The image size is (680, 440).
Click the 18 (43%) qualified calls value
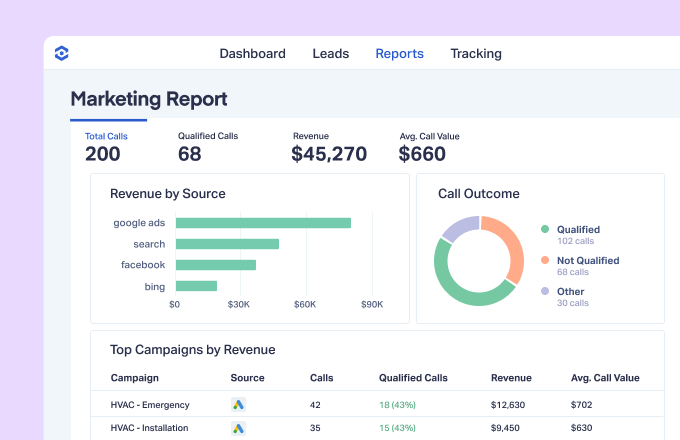(x=397, y=405)
